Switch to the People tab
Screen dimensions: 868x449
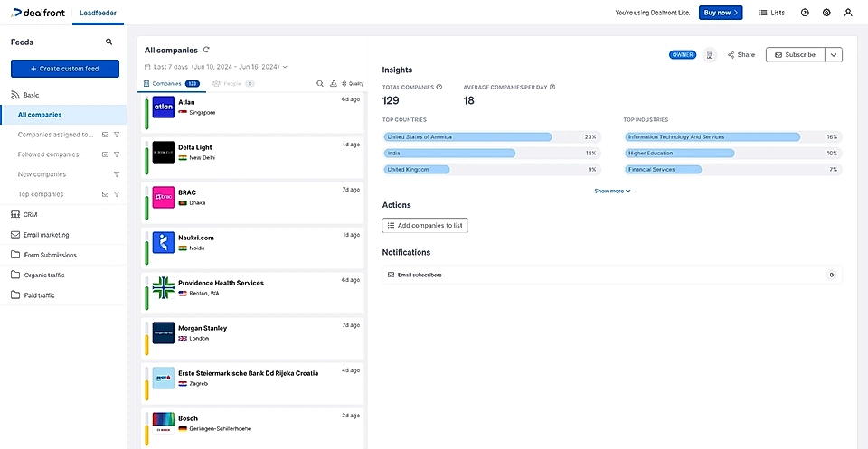tap(233, 83)
